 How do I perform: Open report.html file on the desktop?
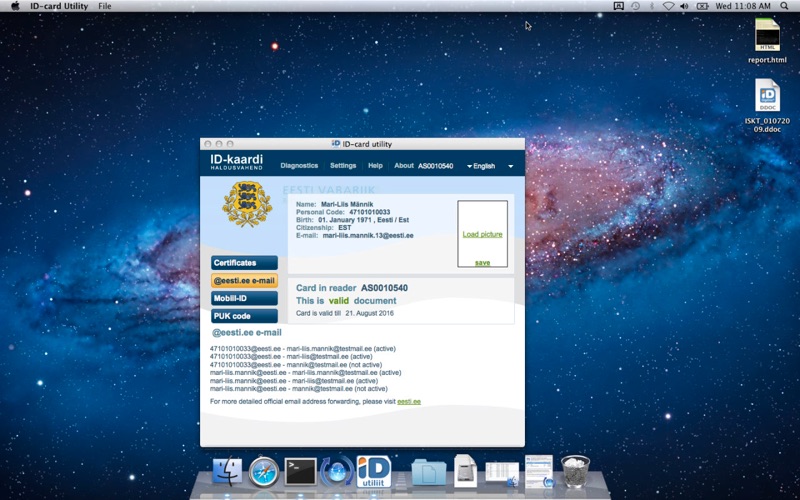(x=767, y=36)
